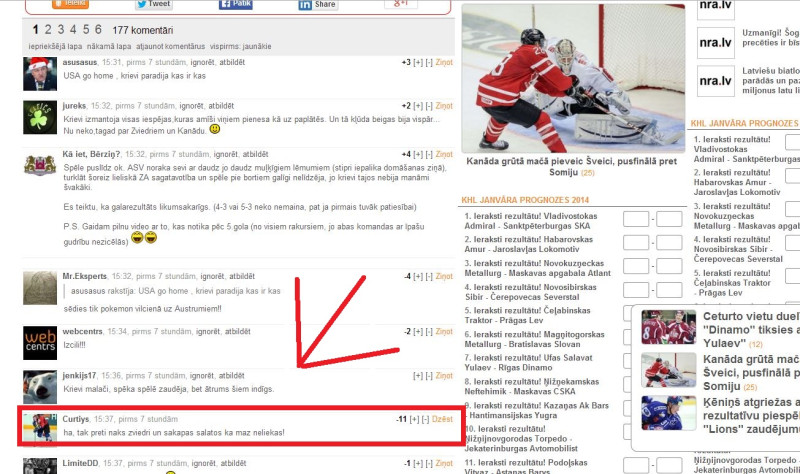Downvote [-] jenkijs17 comment

[x=429, y=376]
